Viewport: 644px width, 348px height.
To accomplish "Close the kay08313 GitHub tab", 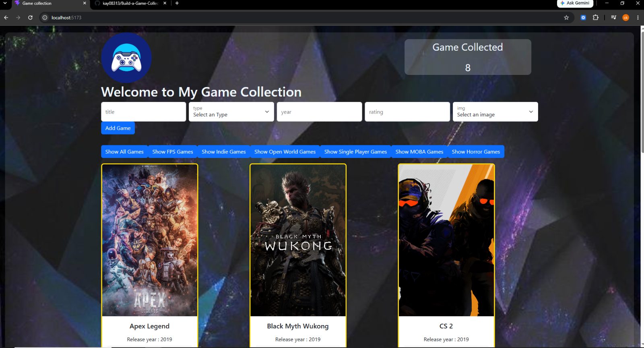I will coord(165,3).
